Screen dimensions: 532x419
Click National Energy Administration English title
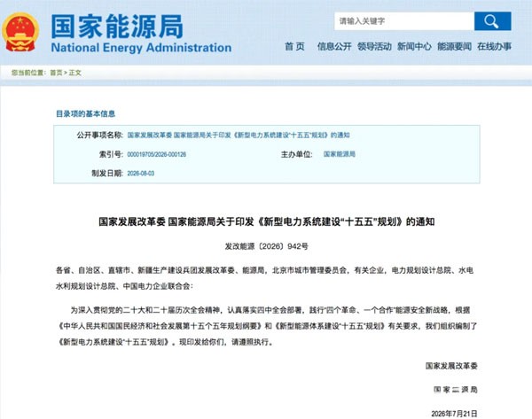pos(141,48)
